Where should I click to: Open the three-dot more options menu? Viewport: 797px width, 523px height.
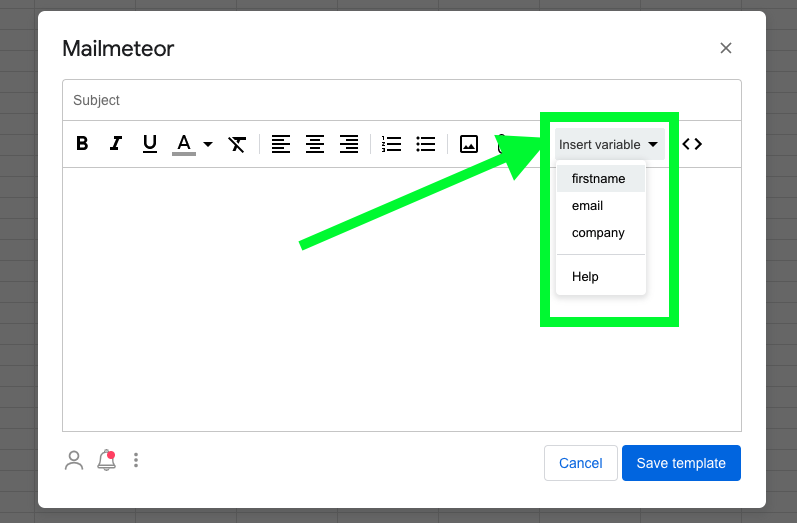[136, 460]
